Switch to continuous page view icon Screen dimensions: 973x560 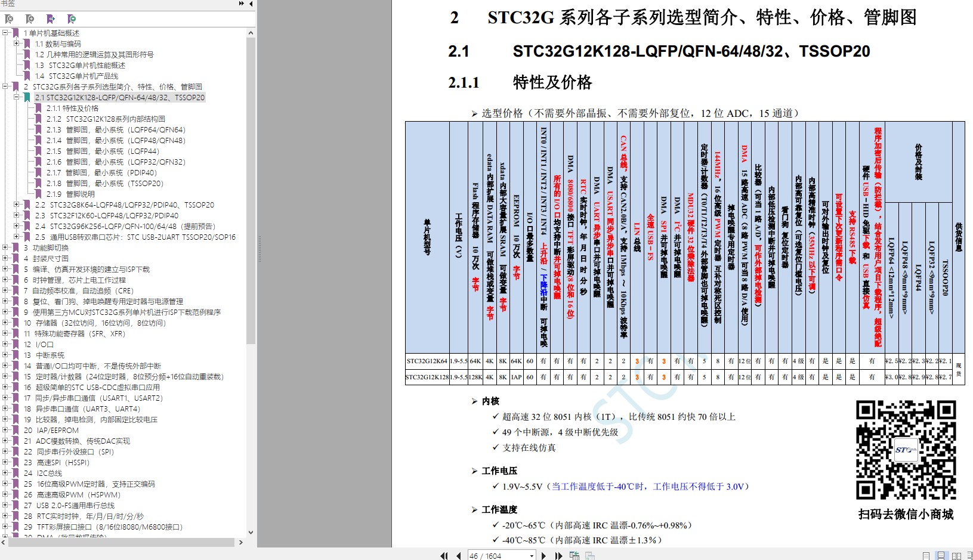(941, 556)
